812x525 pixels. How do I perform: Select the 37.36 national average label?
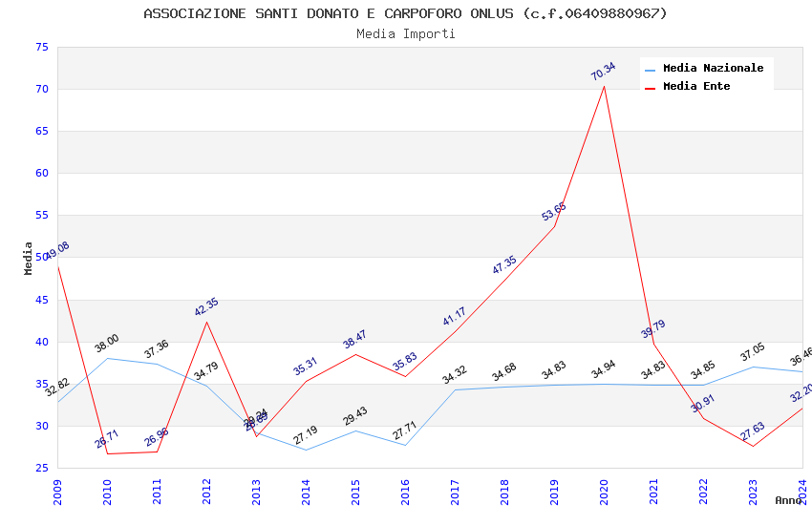[157, 348]
